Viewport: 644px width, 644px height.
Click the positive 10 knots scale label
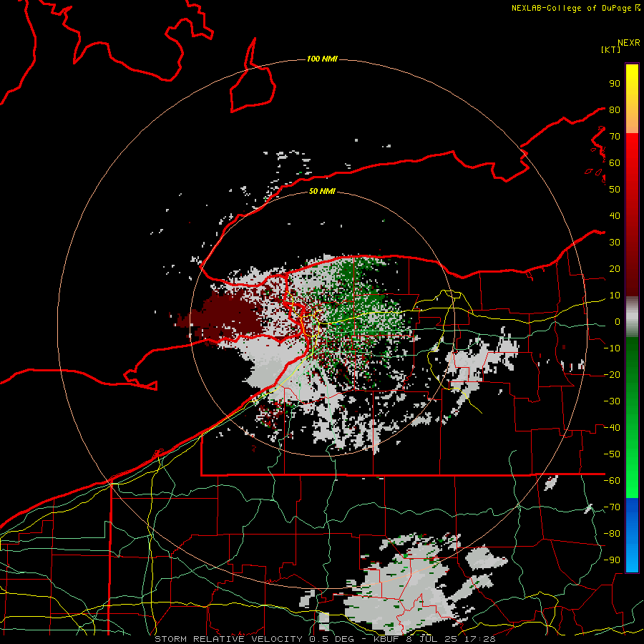[615, 296]
